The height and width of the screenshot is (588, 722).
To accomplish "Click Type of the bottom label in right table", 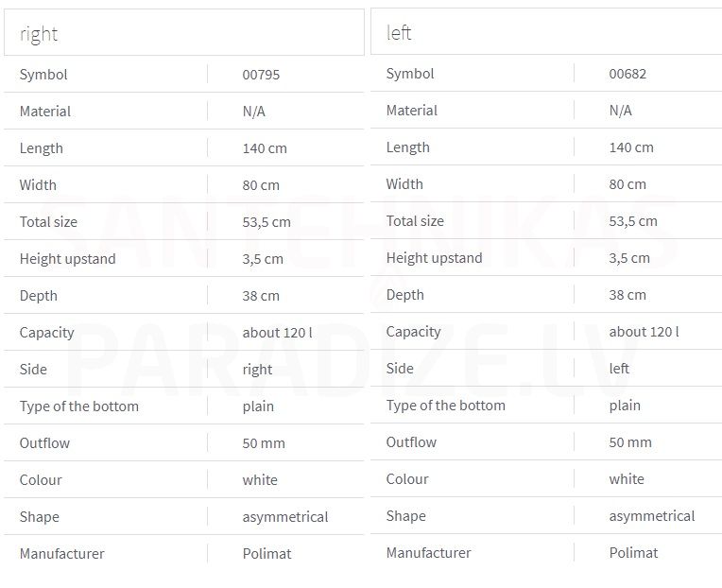I will (79, 406).
